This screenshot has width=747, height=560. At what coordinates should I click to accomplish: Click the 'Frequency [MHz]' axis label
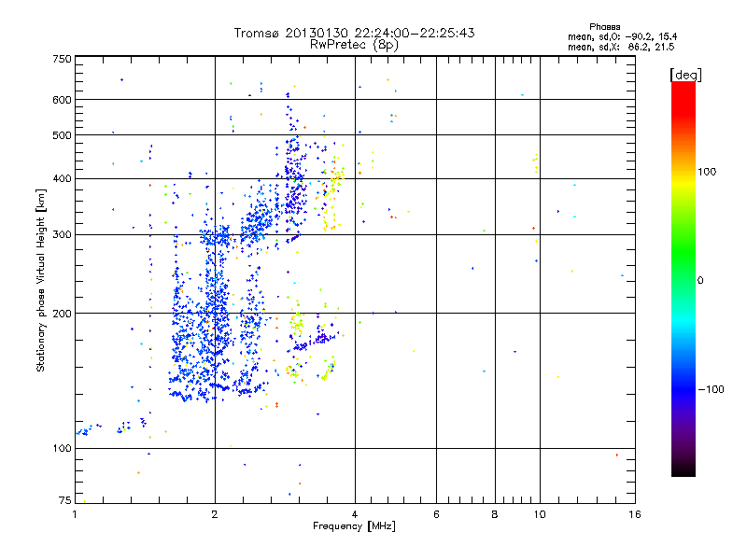(354, 526)
